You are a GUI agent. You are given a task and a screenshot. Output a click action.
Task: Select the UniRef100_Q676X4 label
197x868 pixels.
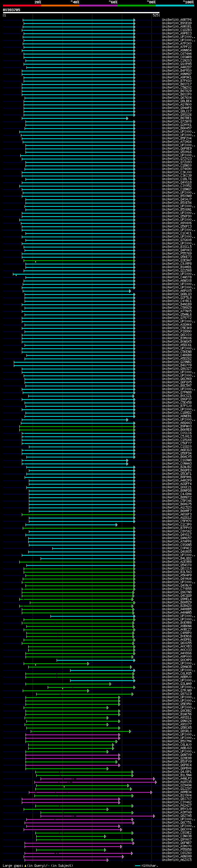point(177,98)
